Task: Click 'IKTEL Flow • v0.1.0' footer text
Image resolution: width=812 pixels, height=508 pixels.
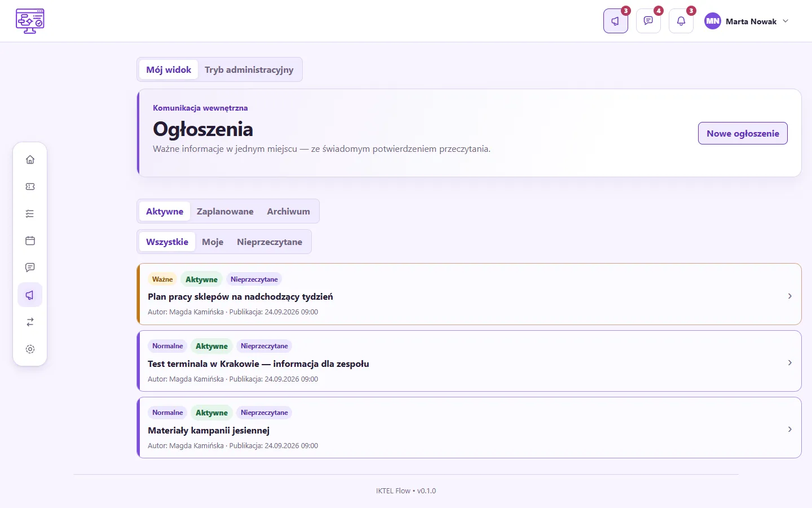Action: pyautogui.click(x=406, y=491)
